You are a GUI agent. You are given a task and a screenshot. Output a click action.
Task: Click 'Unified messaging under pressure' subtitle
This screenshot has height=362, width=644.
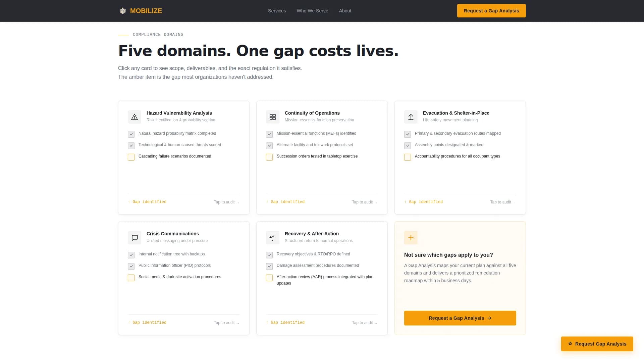tap(177, 241)
